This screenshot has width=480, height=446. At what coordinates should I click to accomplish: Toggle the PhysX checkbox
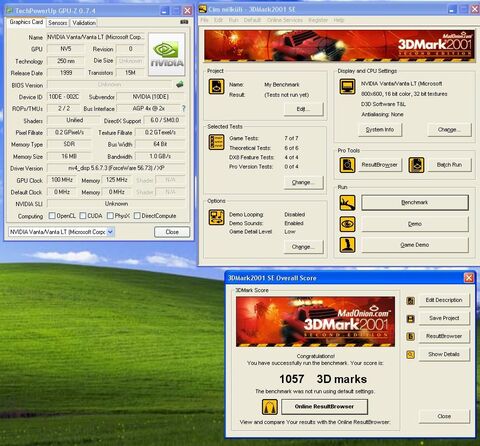(110, 216)
